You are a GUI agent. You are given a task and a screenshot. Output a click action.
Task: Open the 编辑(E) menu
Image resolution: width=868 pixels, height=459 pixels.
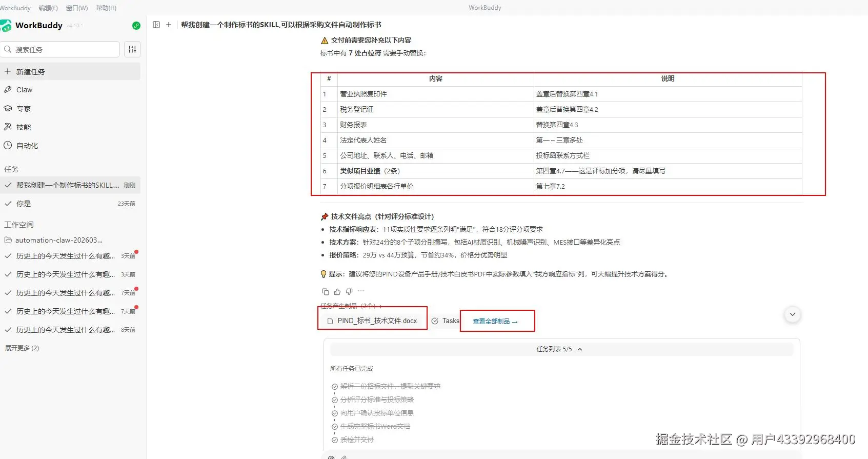pyautogui.click(x=48, y=8)
